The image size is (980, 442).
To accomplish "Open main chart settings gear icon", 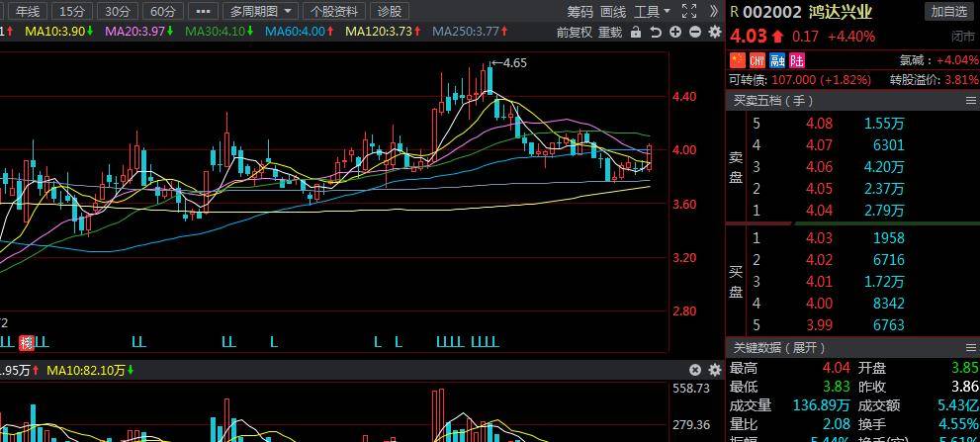I will pos(715,32).
